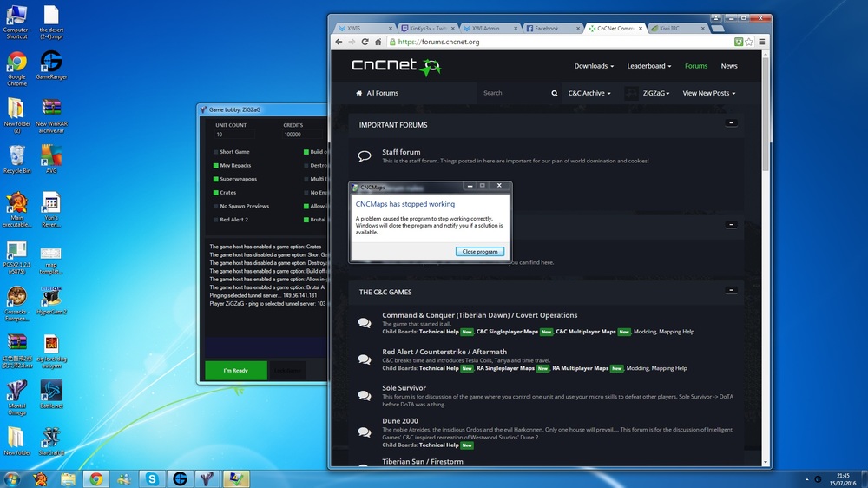This screenshot has height=488, width=868.
Task: Expand the View New Posts dropdown
Action: [x=708, y=93]
